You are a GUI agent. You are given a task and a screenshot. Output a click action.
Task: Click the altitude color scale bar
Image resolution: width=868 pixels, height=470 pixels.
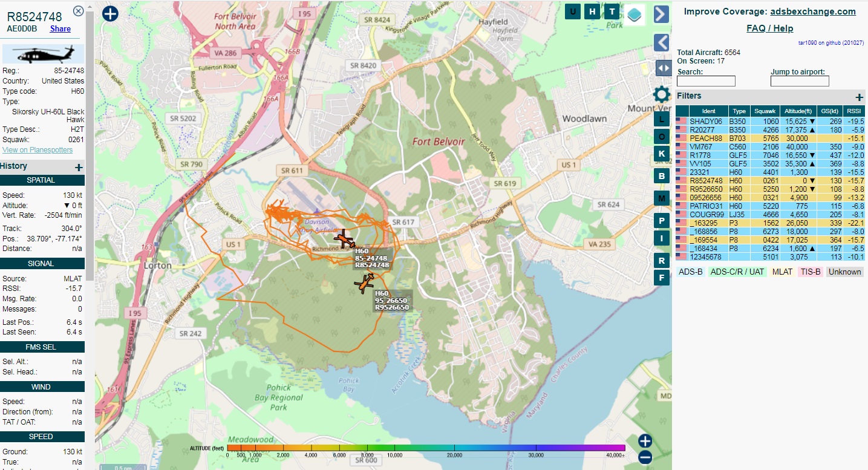point(426,448)
